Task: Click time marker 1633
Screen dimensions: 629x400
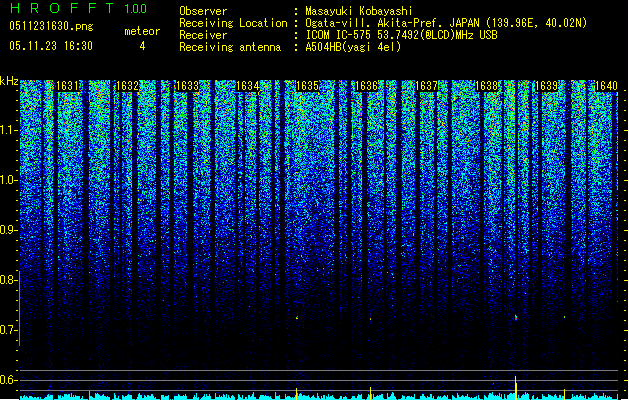Action: coord(187,86)
